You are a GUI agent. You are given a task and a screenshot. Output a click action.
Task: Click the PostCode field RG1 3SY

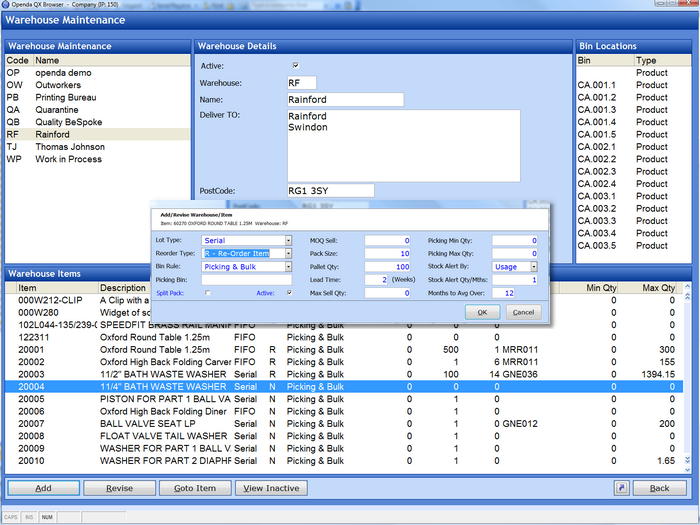[x=331, y=191]
